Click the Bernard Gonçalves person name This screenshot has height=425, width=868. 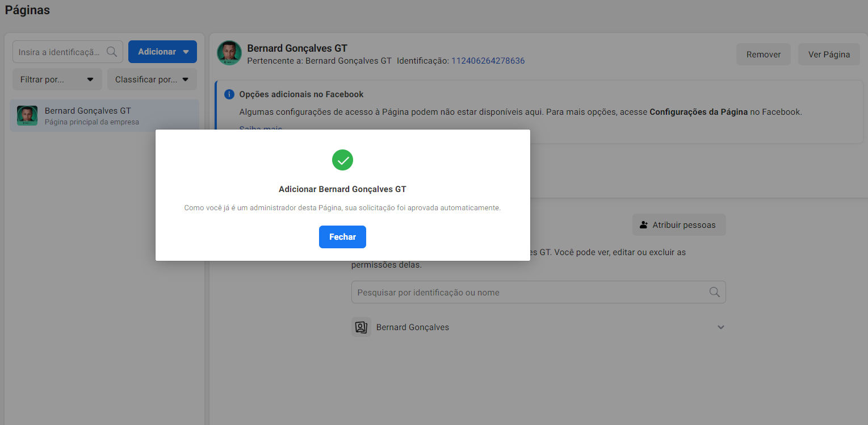[413, 327]
